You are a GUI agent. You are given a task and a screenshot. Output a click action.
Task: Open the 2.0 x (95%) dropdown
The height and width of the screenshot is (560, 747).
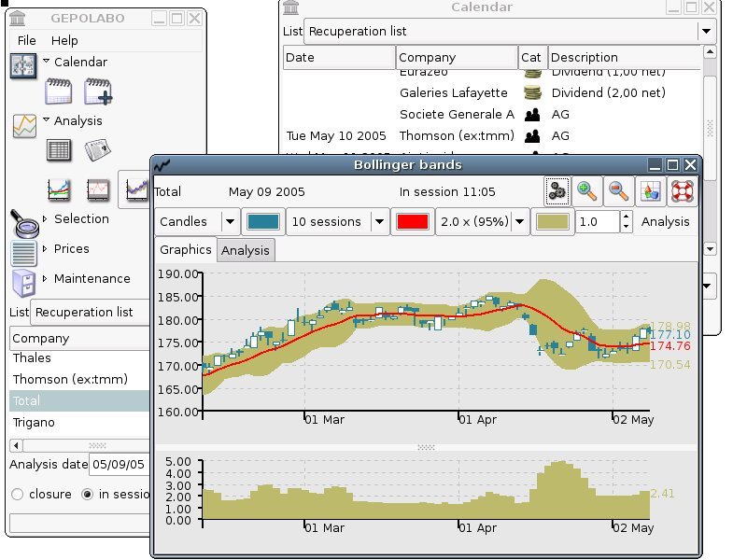pos(520,221)
